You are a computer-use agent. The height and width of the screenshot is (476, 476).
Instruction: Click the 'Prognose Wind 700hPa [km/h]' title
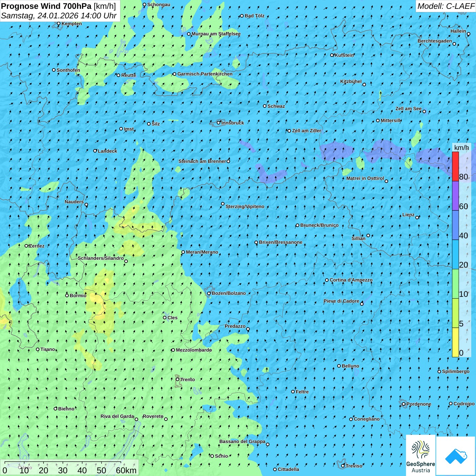pos(58,6)
